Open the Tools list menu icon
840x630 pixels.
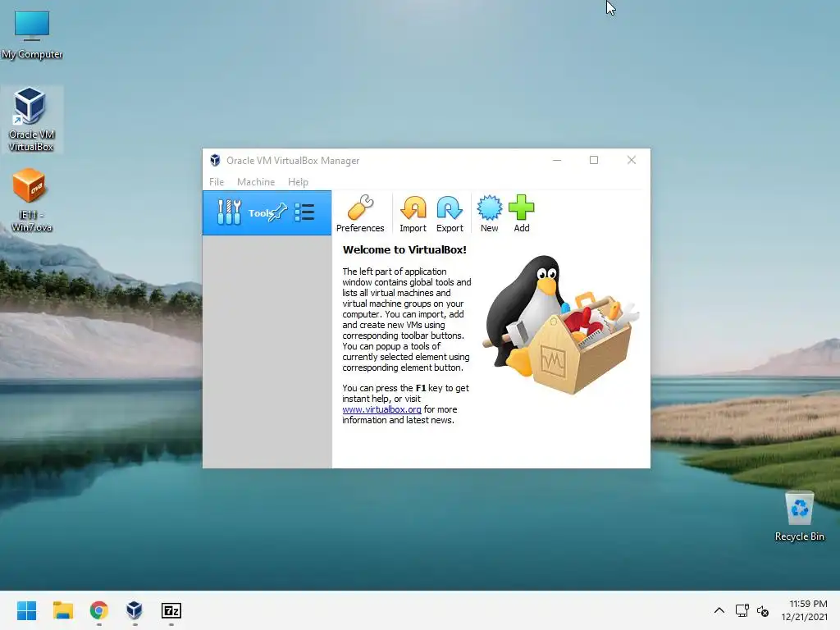point(304,212)
